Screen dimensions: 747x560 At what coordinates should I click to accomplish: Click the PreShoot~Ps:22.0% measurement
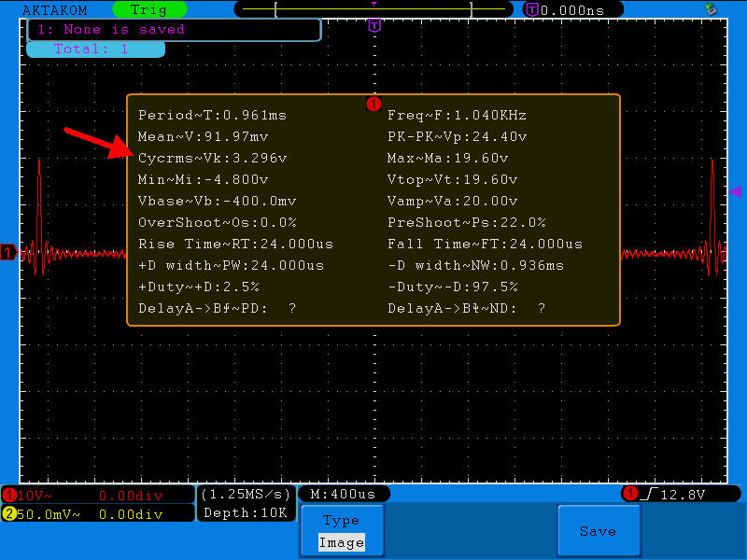pyautogui.click(x=466, y=222)
